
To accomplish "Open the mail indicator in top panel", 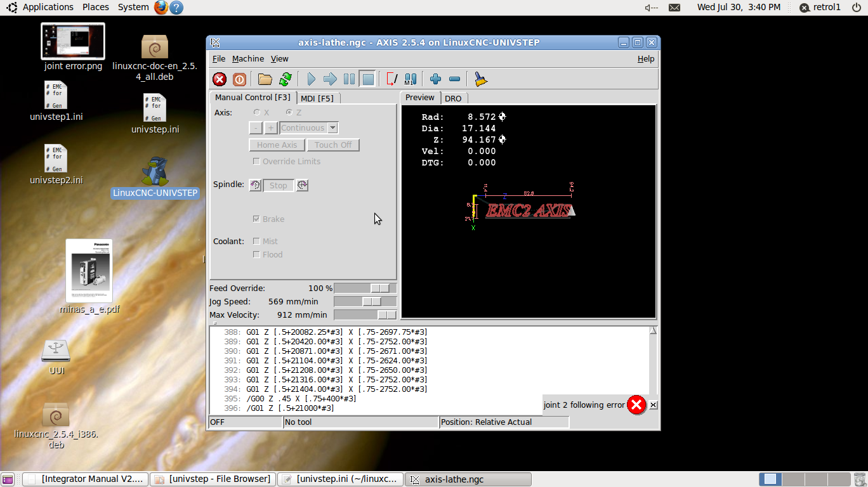I will (x=674, y=8).
